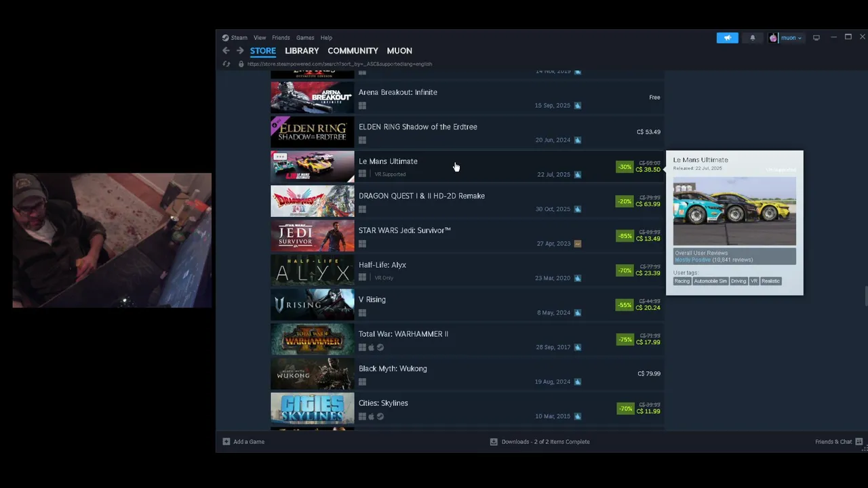Click the page's vertical scrollbar thumb
This screenshot has height=488, width=868.
(x=865, y=296)
